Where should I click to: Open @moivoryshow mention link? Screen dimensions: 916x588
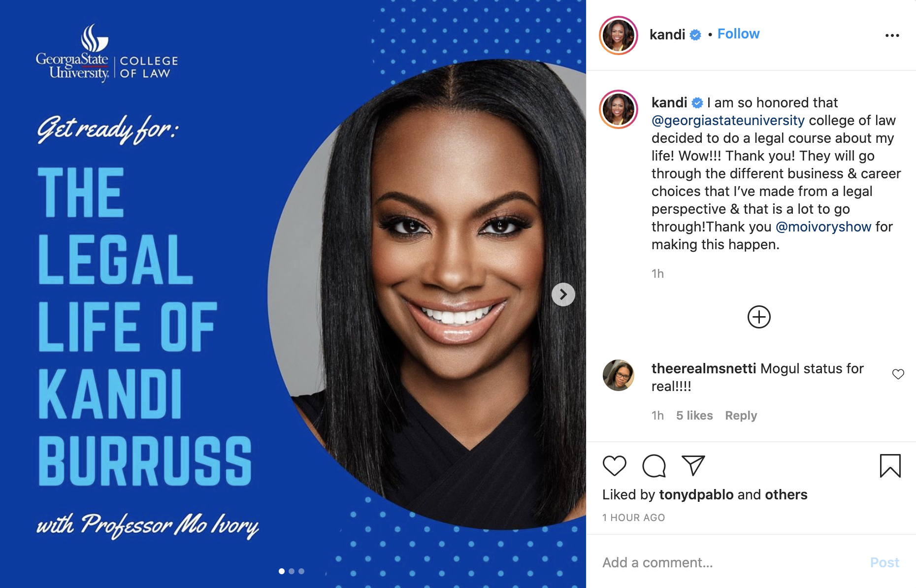point(823,227)
